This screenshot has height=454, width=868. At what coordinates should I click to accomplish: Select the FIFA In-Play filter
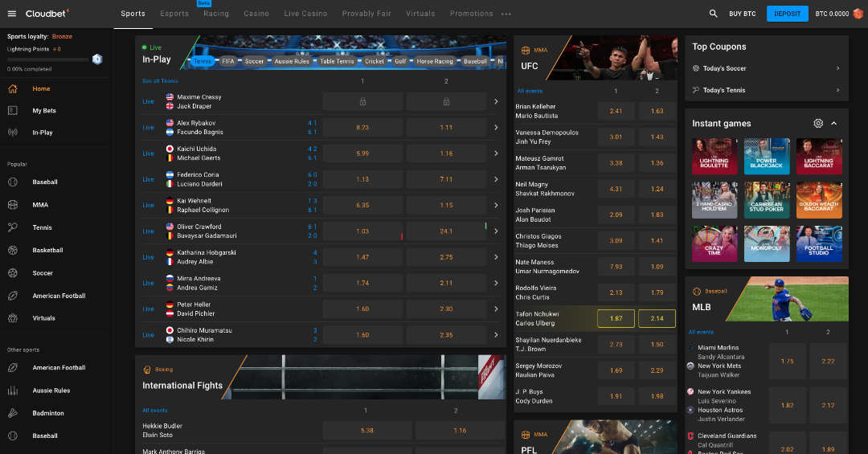pos(228,61)
